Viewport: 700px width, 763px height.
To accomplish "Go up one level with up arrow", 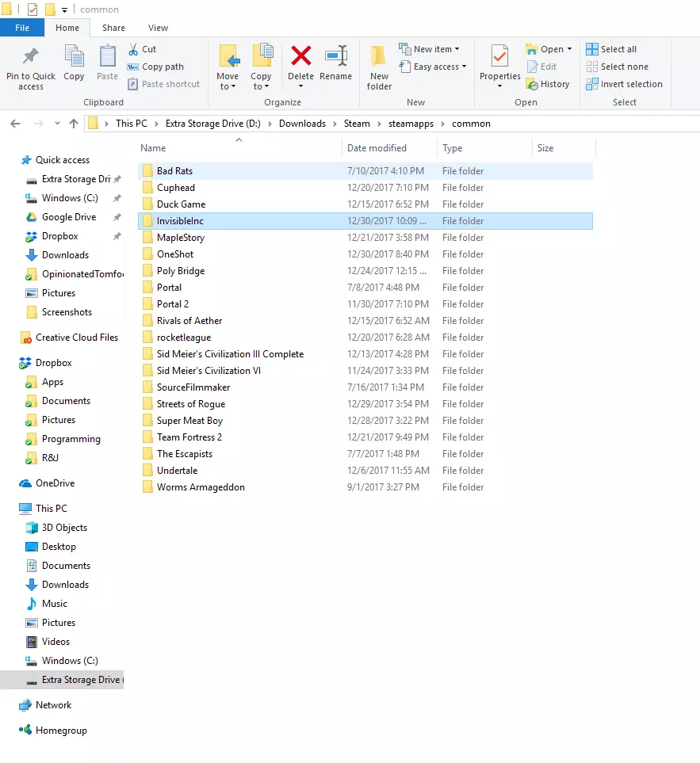I will point(74,124).
